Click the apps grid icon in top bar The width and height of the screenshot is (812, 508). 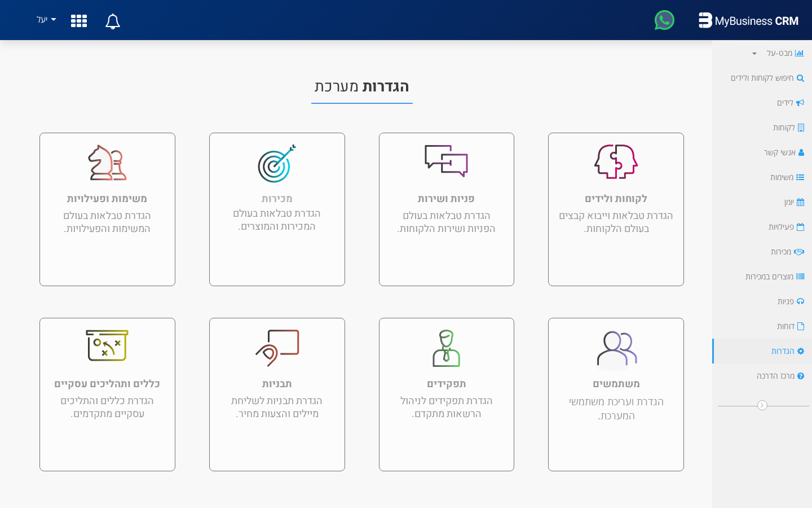[x=78, y=20]
